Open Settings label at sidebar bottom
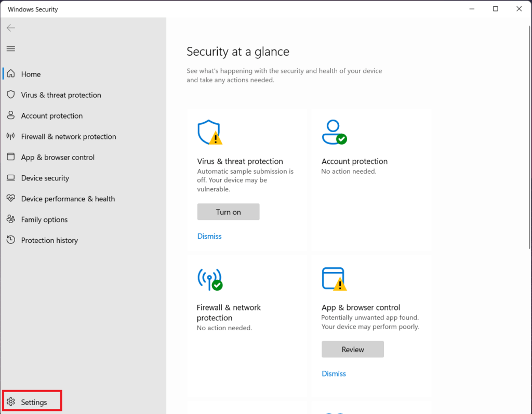The image size is (532, 414). (x=34, y=403)
